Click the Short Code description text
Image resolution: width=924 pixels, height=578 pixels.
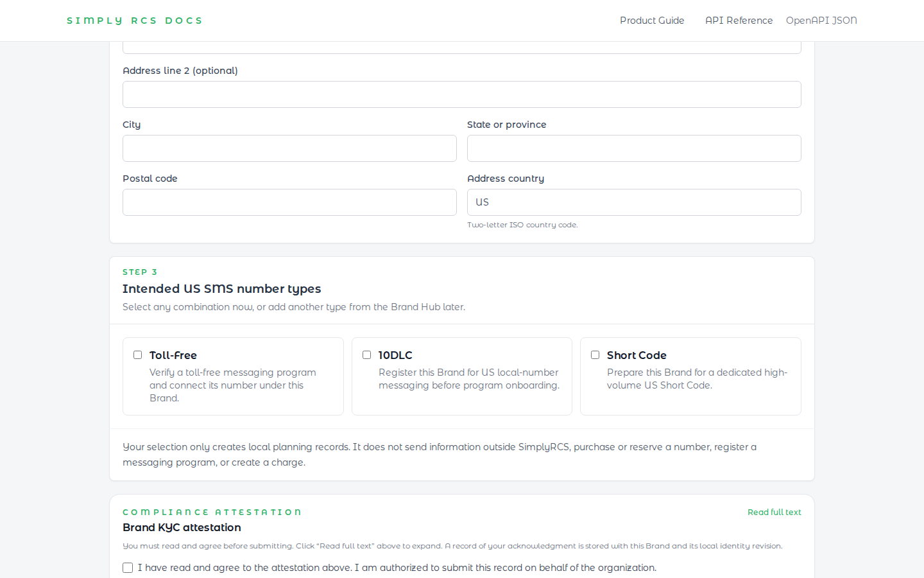697,379
